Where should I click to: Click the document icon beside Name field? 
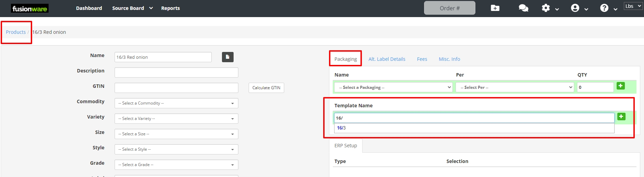pos(227,57)
